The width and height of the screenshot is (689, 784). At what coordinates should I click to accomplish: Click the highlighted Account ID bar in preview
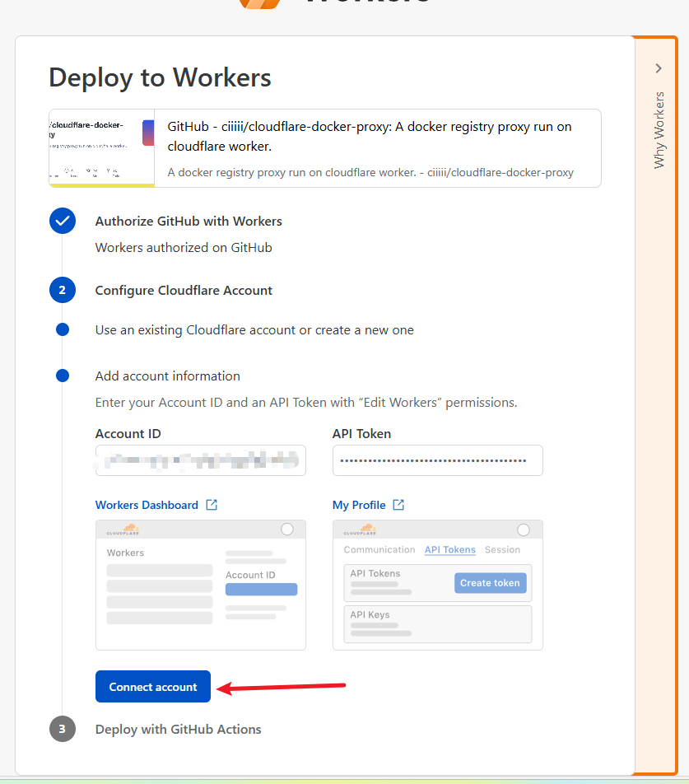pos(261,589)
